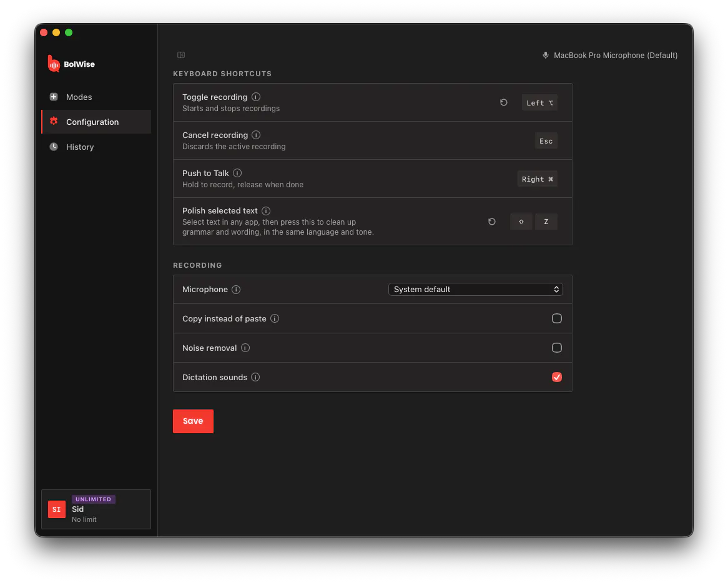Click the Shift key shortcut box
728x583 pixels.
521,222
